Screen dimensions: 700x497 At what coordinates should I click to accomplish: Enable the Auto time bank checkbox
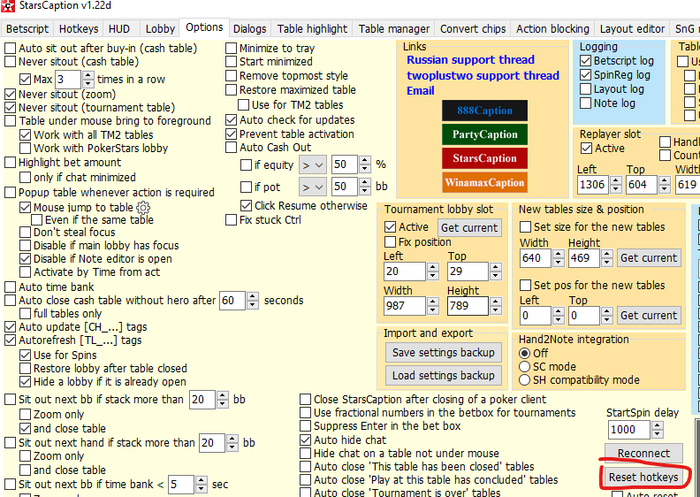[10, 287]
